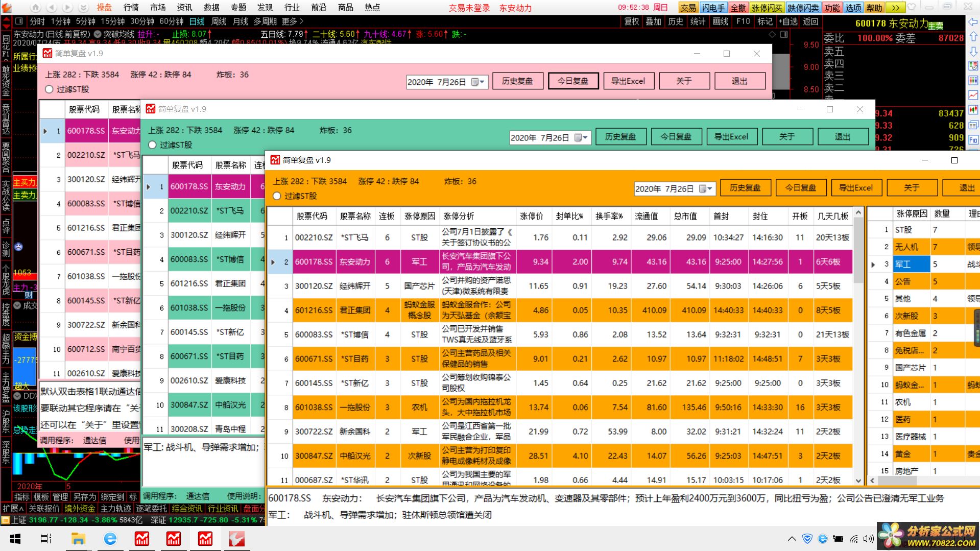Click the scroll-down arrow of the orange table
980x551 pixels.
(x=858, y=481)
